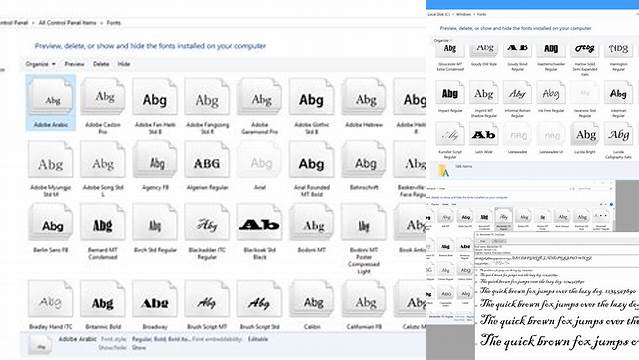
Task: Click the Hide toolbar button
Action: pos(123,64)
